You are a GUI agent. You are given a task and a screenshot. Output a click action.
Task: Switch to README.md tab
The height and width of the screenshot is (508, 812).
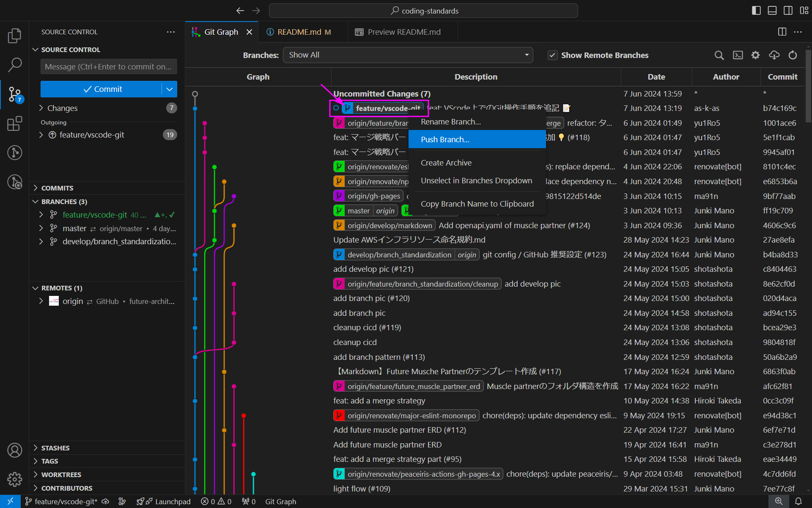(x=303, y=32)
